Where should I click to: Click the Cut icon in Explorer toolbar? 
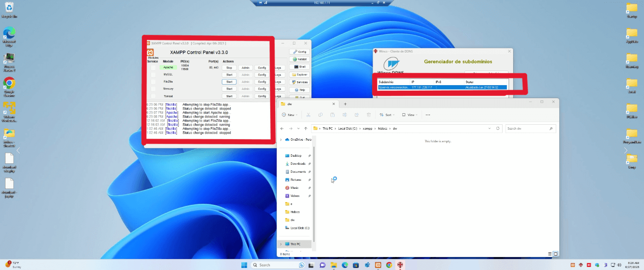308,115
